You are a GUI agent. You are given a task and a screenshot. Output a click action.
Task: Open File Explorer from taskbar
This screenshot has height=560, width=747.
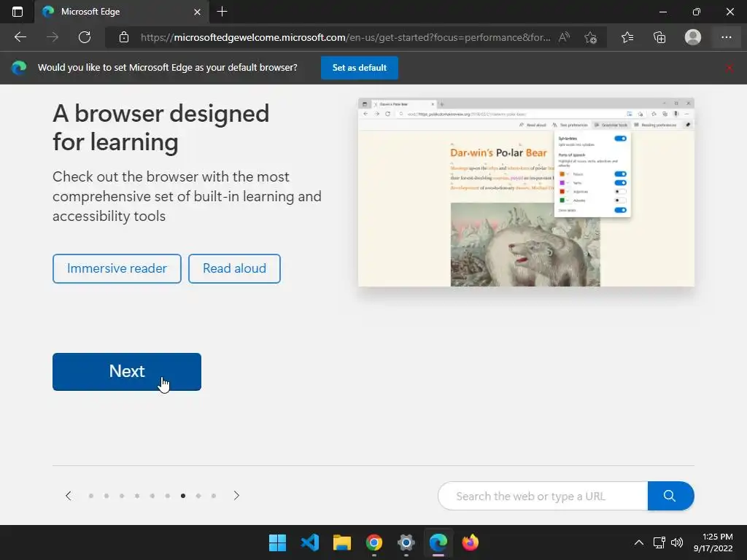click(x=342, y=542)
